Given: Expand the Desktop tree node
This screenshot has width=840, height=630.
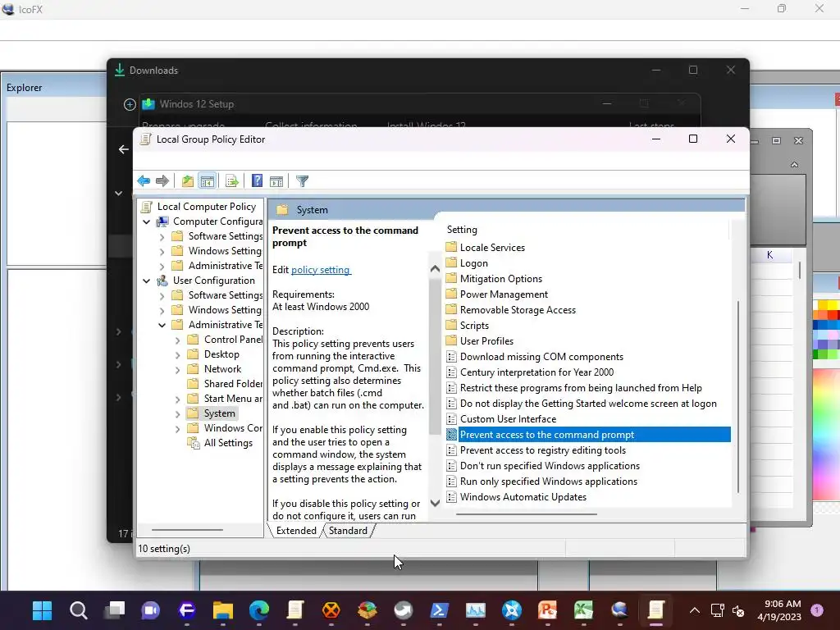Looking at the screenshot, I should (177, 354).
